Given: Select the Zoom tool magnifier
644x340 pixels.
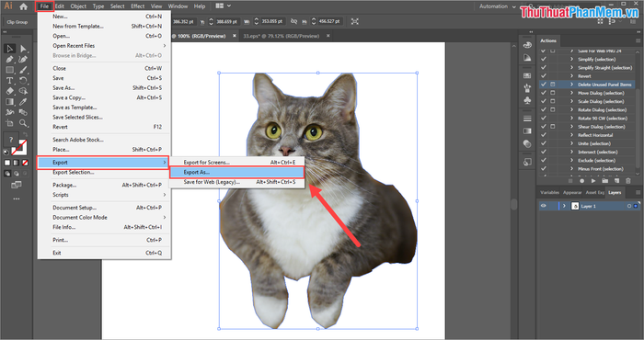Looking at the screenshot, I should click(x=23, y=123).
